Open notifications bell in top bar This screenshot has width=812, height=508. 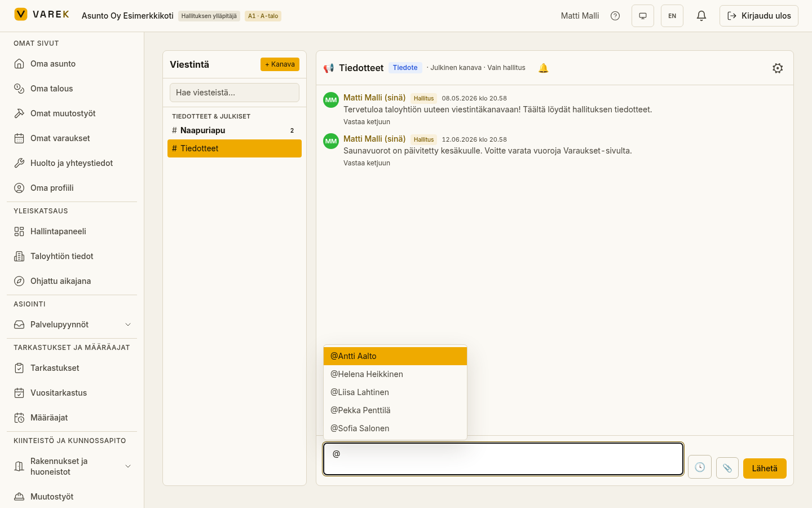pyautogui.click(x=701, y=16)
